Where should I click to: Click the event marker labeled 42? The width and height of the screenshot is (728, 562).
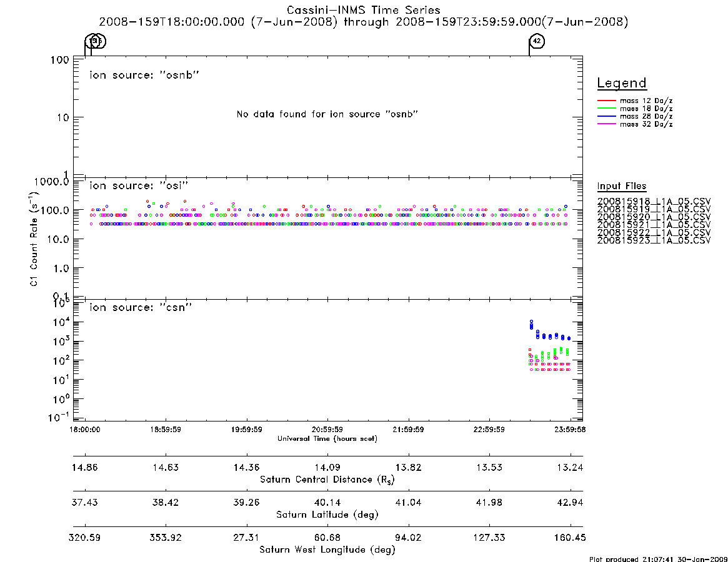(537, 41)
